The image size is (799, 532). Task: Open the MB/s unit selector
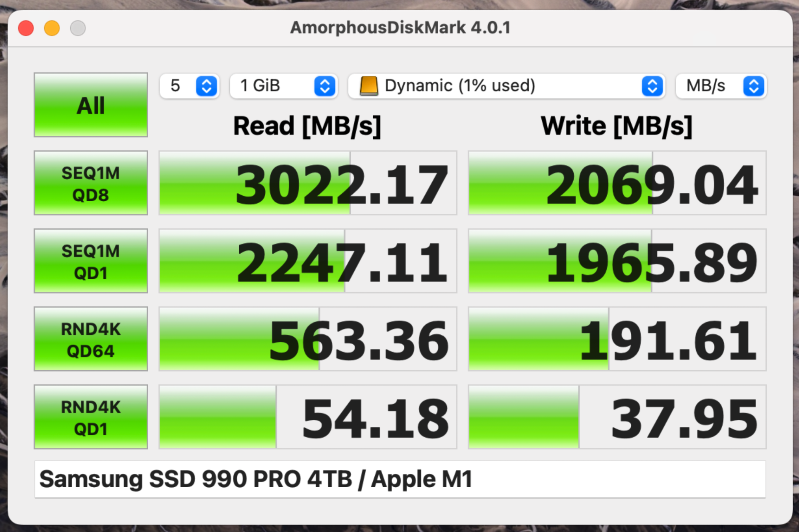click(x=711, y=86)
